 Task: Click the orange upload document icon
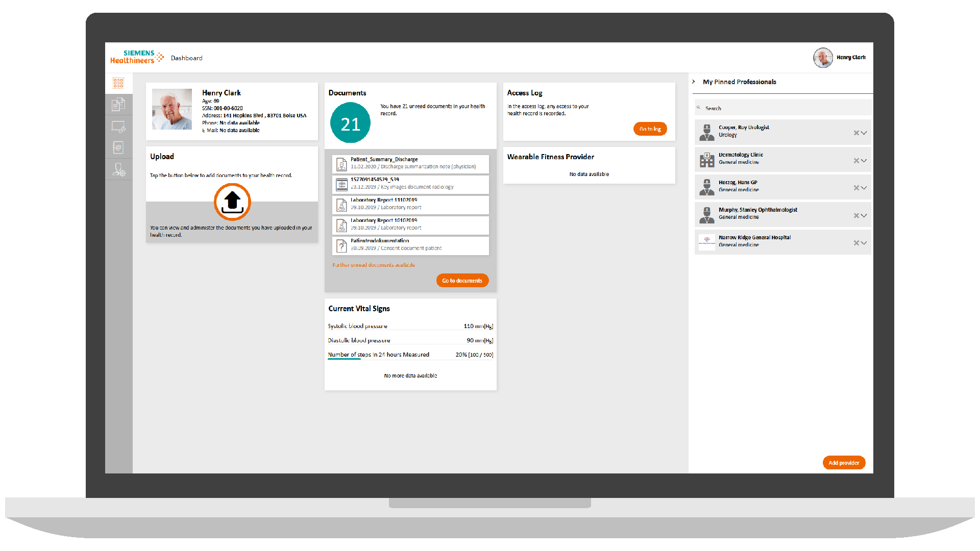click(x=232, y=202)
